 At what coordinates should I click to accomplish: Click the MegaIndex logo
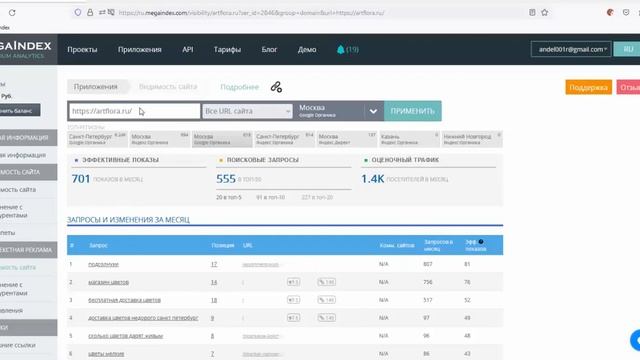(x=25, y=49)
